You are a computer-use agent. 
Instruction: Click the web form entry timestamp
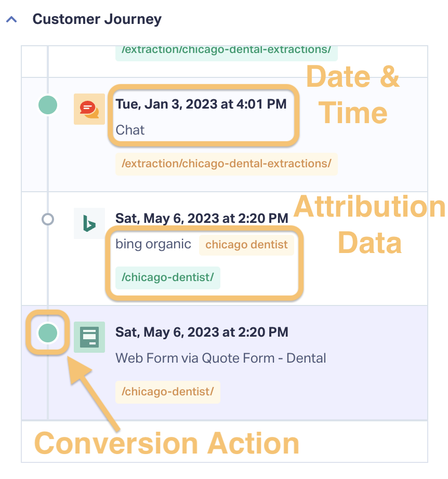(202, 332)
